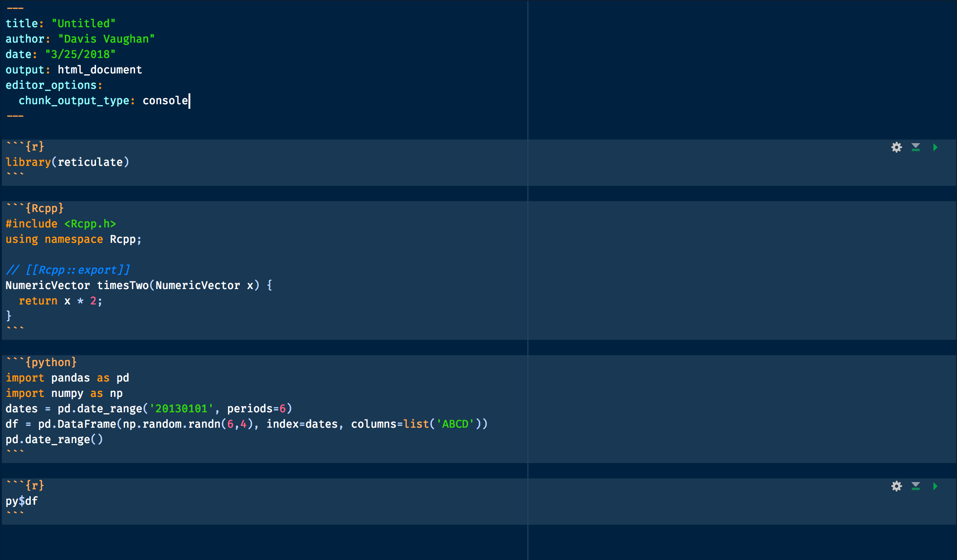Place cursor in the title "Untitled" value
The image size is (957, 560).
click(84, 23)
